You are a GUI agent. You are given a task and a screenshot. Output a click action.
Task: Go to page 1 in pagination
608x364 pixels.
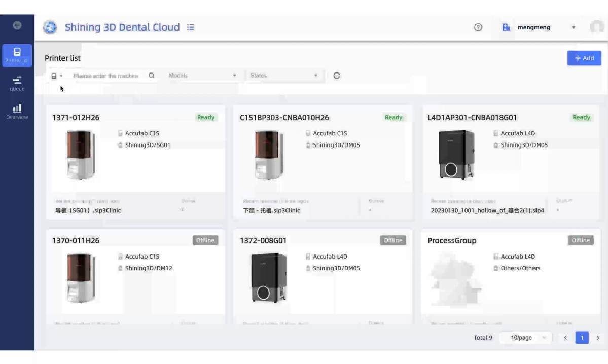tap(582, 338)
